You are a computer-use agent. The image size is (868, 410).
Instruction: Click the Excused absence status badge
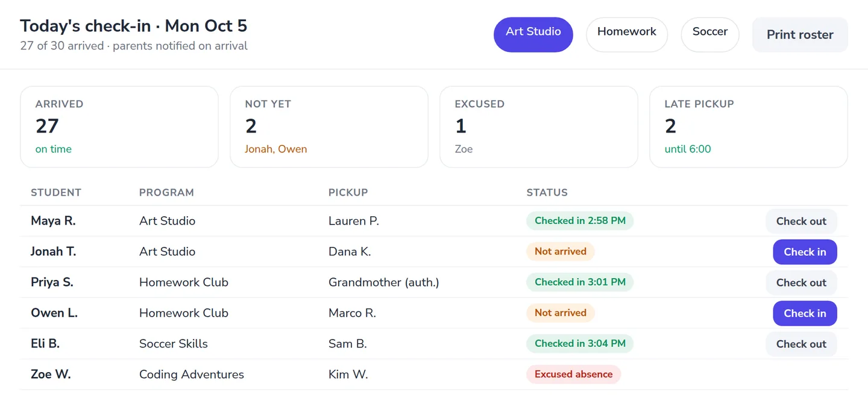click(573, 374)
